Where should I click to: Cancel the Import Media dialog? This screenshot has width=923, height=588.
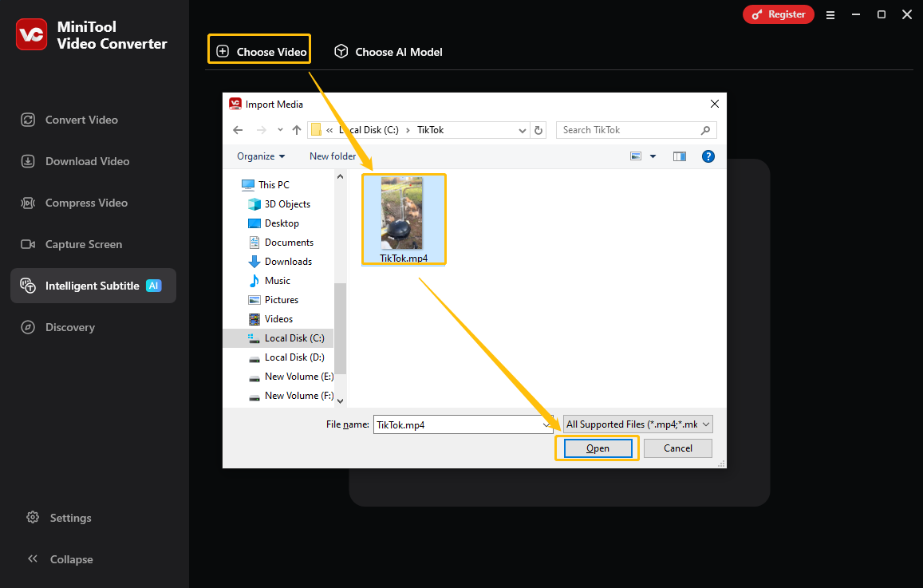[x=677, y=448]
